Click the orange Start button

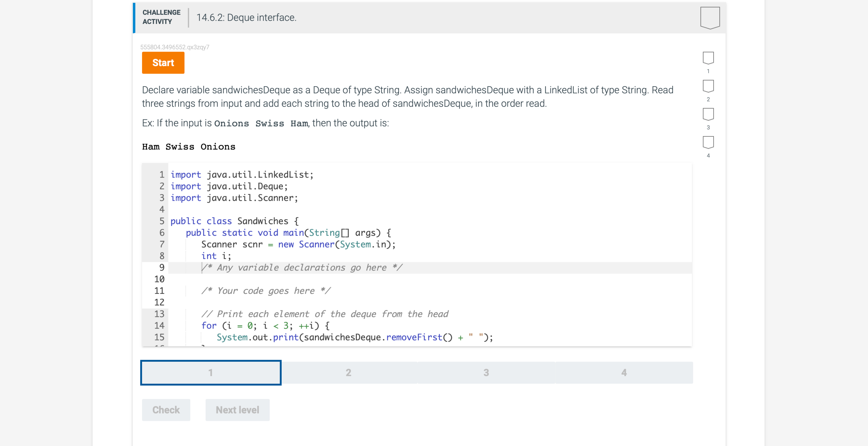pyautogui.click(x=163, y=62)
